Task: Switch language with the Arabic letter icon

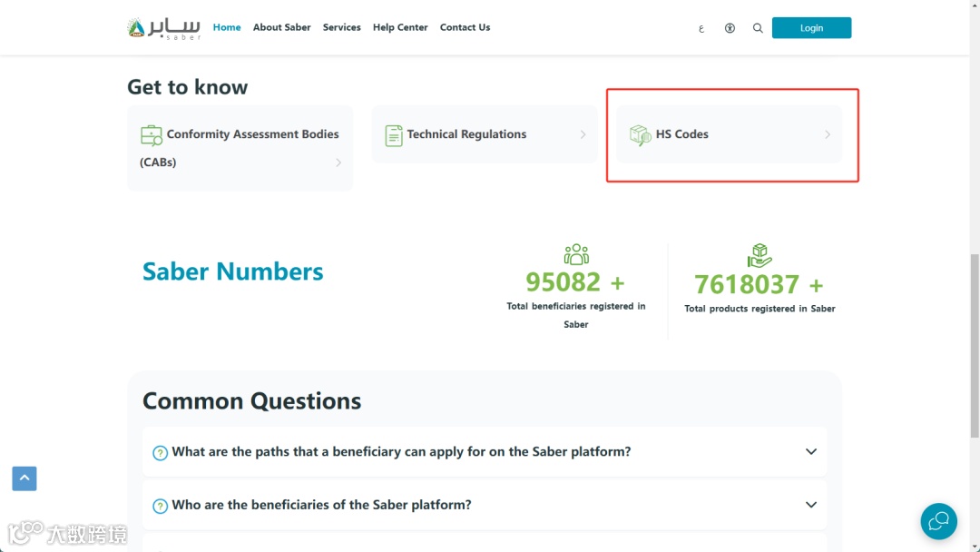Action: click(701, 28)
